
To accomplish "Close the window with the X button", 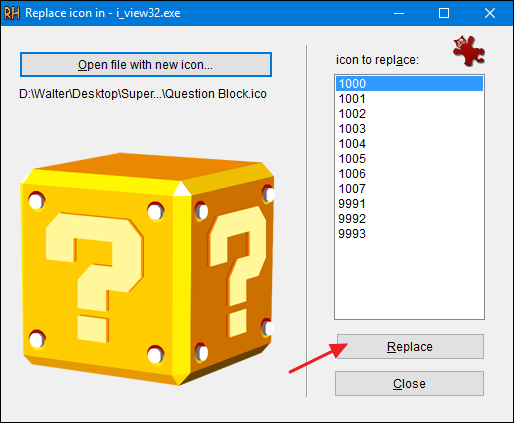I will (490, 13).
